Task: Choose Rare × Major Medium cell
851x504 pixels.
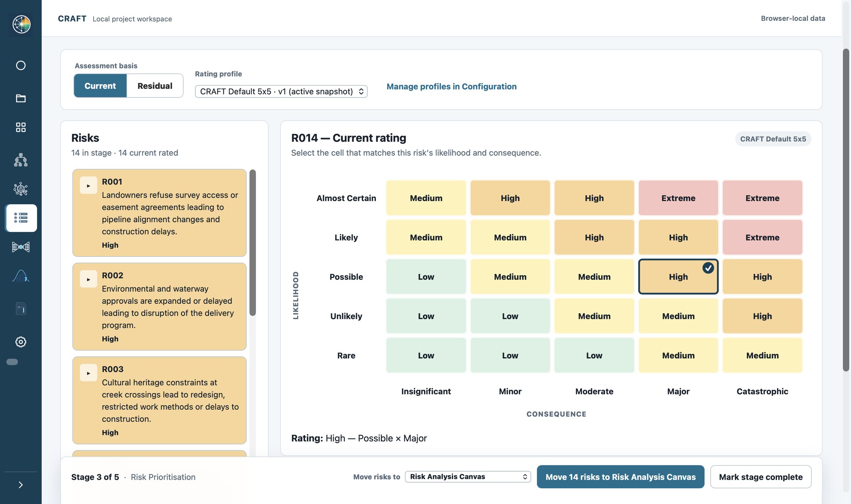Action: pos(678,355)
